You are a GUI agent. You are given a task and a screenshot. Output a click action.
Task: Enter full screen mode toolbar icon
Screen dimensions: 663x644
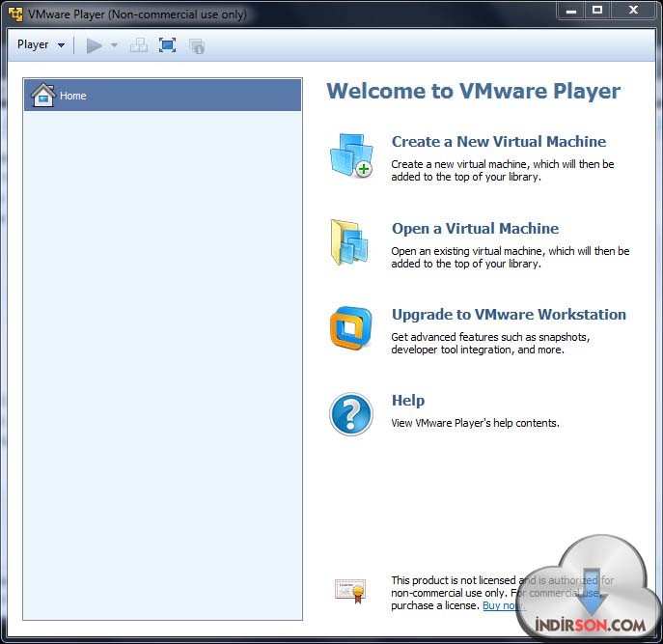(168, 45)
